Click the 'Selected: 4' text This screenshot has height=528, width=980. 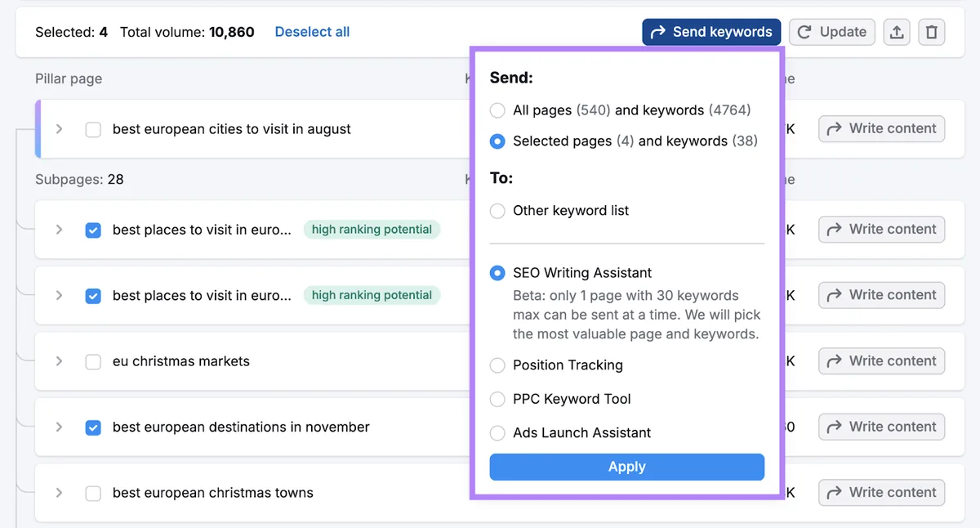coord(71,32)
